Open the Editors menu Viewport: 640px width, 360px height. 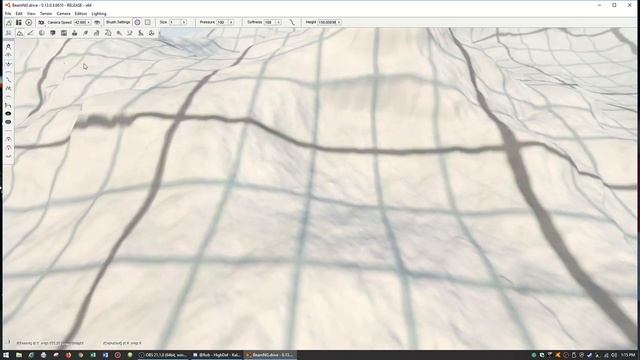(81, 13)
